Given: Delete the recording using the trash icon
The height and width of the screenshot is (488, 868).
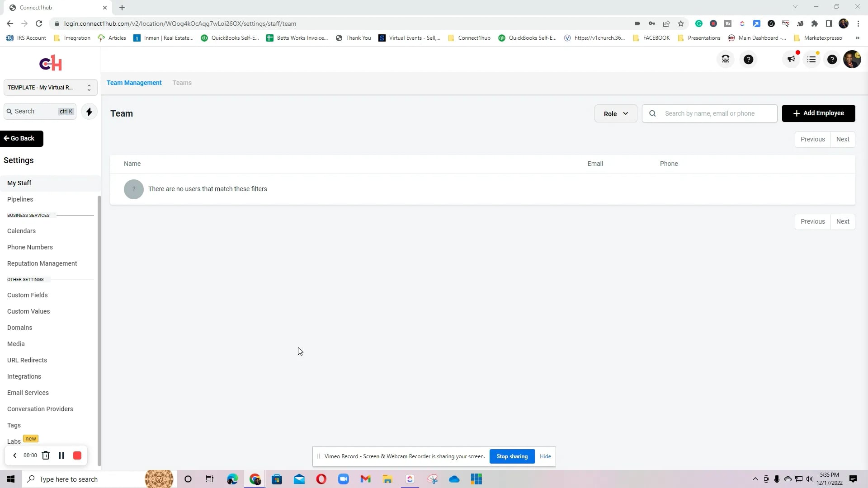Looking at the screenshot, I should click(x=46, y=455).
